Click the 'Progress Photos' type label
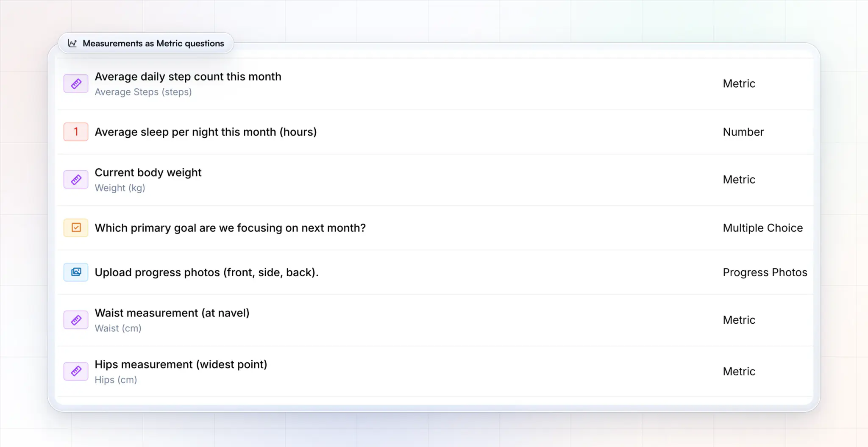This screenshot has width=868, height=447. coord(765,272)
